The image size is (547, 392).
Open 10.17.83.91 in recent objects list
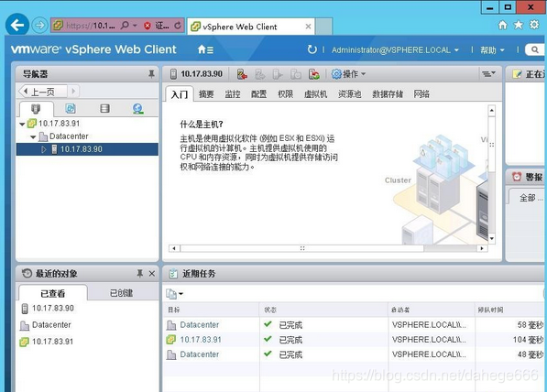click(x=52, y=342)
